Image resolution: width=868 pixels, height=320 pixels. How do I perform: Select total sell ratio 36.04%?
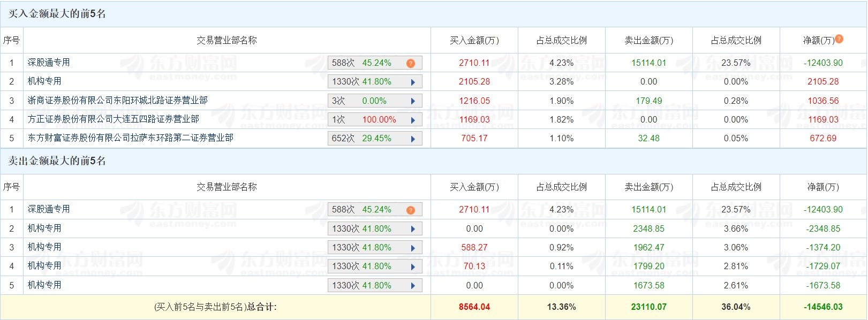pos(736,307)
